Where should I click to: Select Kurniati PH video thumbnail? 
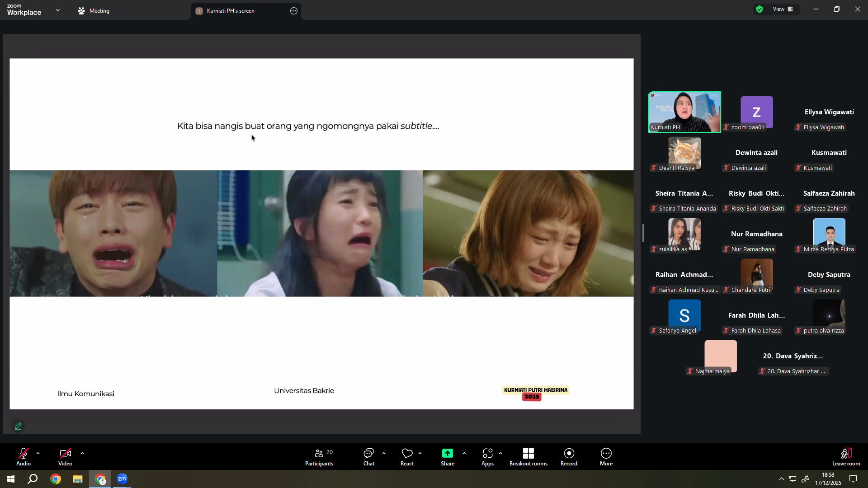coord(684,112)
